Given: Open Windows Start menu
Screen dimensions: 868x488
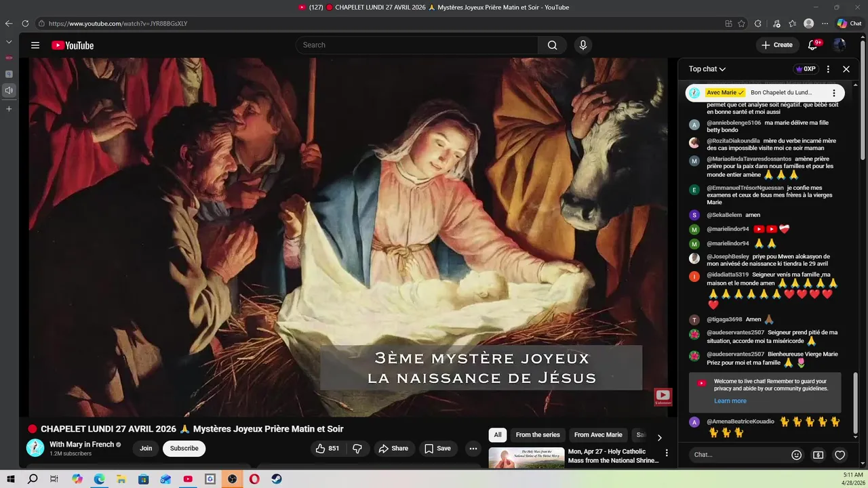Looking at the screenshot, I should [x=10, y=479].
